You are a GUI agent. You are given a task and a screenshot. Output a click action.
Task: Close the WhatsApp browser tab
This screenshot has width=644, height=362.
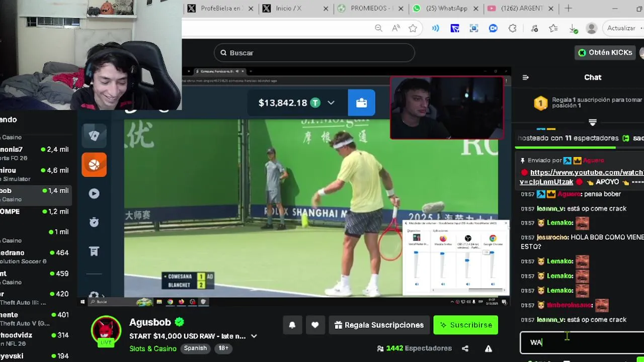click(475, 9)
